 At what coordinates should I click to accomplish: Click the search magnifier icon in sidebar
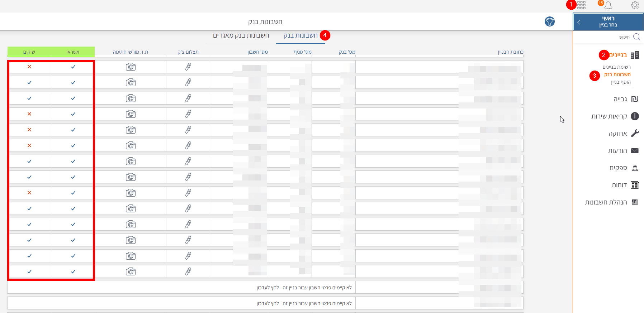(x=636, y=37)
